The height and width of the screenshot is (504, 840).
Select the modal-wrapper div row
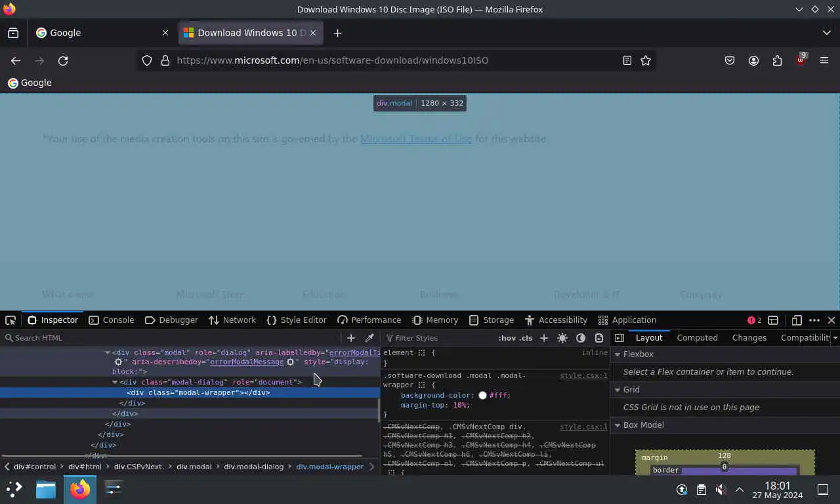[x=190, y=392]
